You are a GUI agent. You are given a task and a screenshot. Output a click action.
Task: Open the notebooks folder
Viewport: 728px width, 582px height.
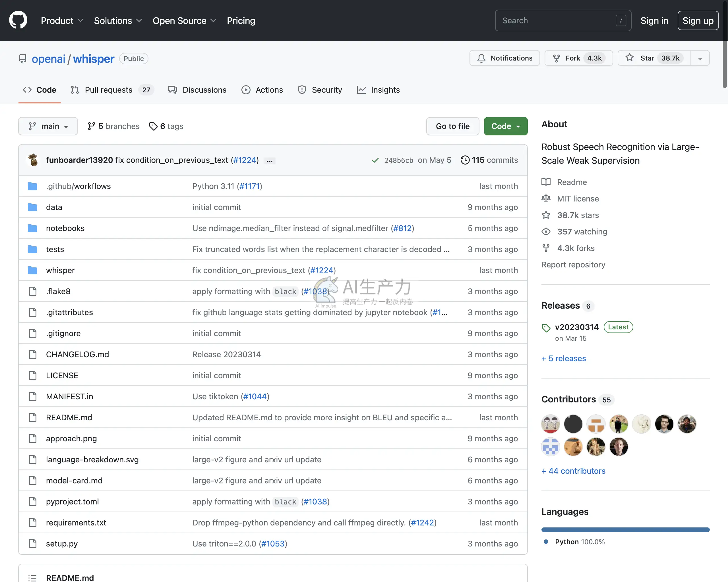click(65, 228)
